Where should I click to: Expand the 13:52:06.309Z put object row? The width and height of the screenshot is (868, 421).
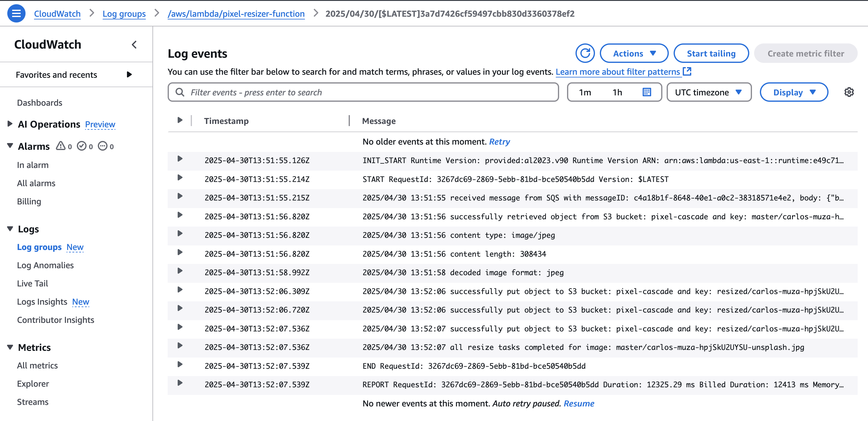[x=180, y=290]
